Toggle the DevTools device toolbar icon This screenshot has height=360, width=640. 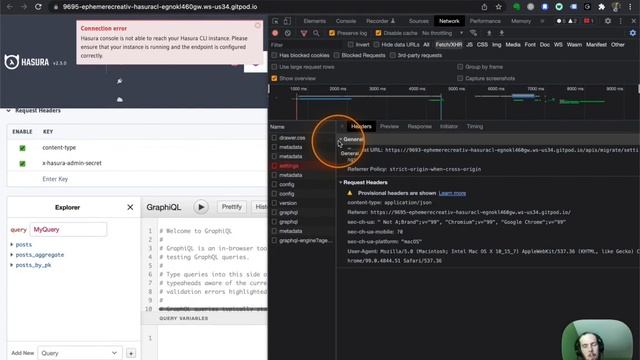[287, 21]
